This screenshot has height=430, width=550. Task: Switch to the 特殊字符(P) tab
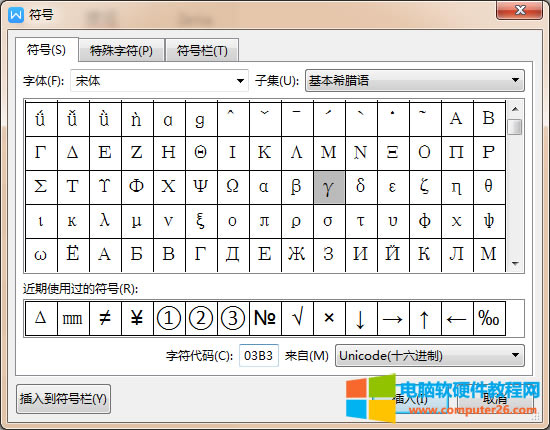[x=121, y=51]
